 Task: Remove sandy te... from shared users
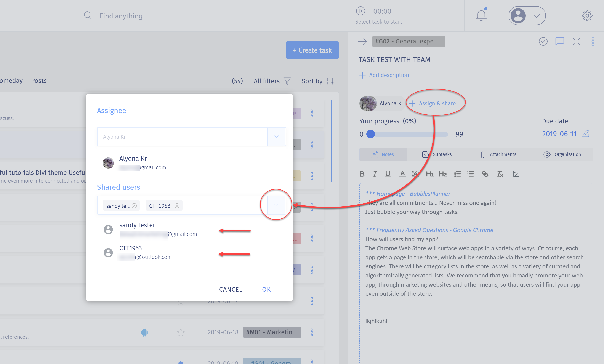click(134, 206)
